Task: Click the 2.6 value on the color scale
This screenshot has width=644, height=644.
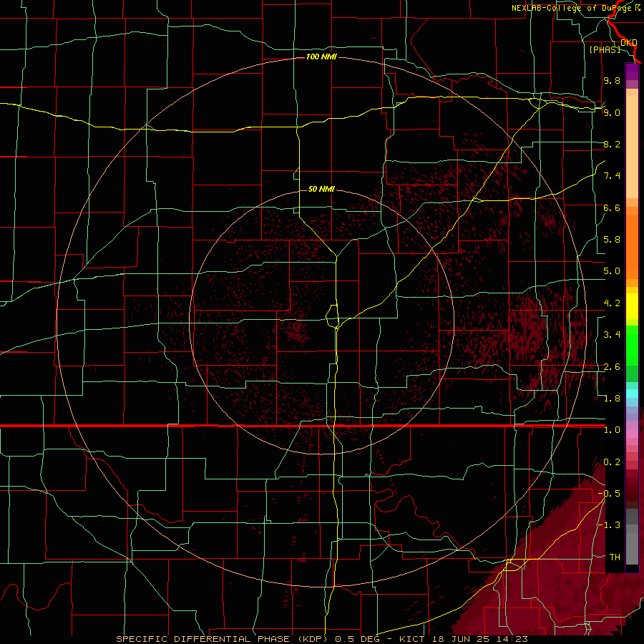Action: 612,367
